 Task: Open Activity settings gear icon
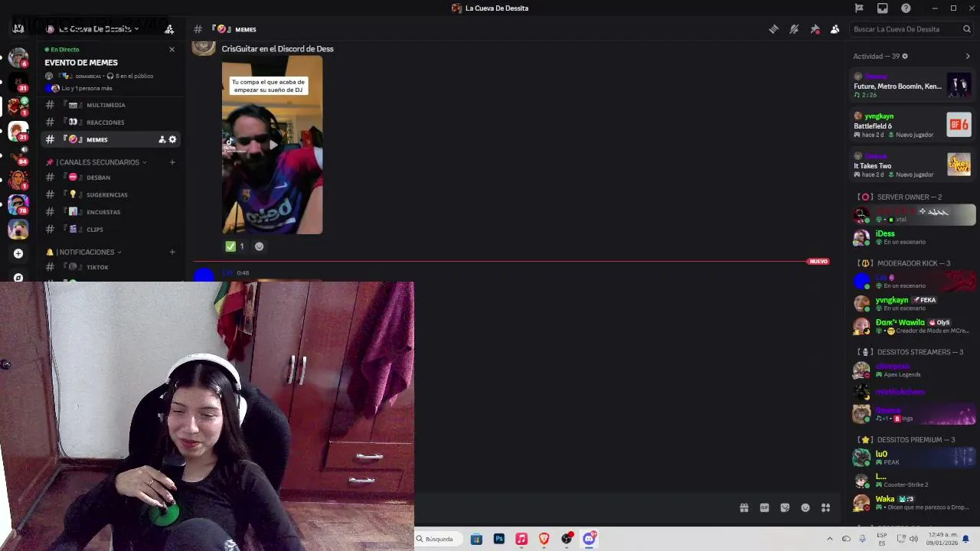905,56
